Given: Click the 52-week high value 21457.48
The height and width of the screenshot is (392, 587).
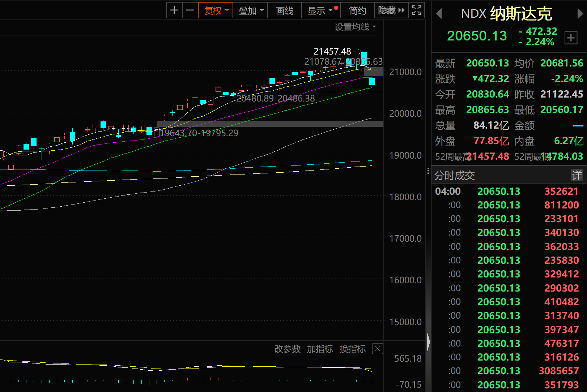Looking at the screenshot, I should 488,156.
